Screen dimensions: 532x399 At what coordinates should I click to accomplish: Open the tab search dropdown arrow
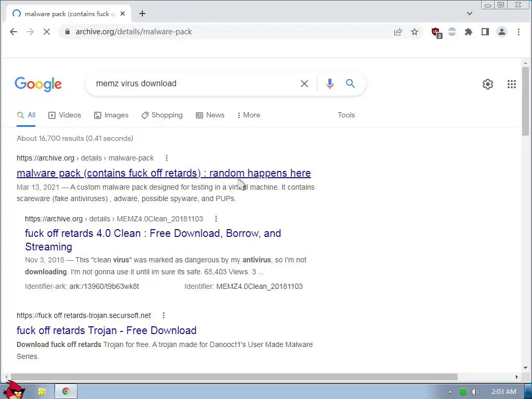coord(470,14)
